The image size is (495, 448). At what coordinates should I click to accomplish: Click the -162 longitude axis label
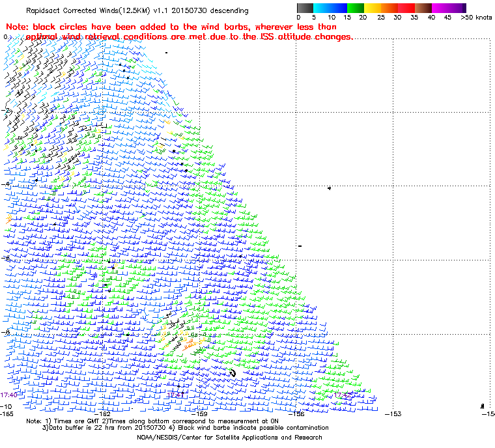pyautogui.click(x=103, y=413)
